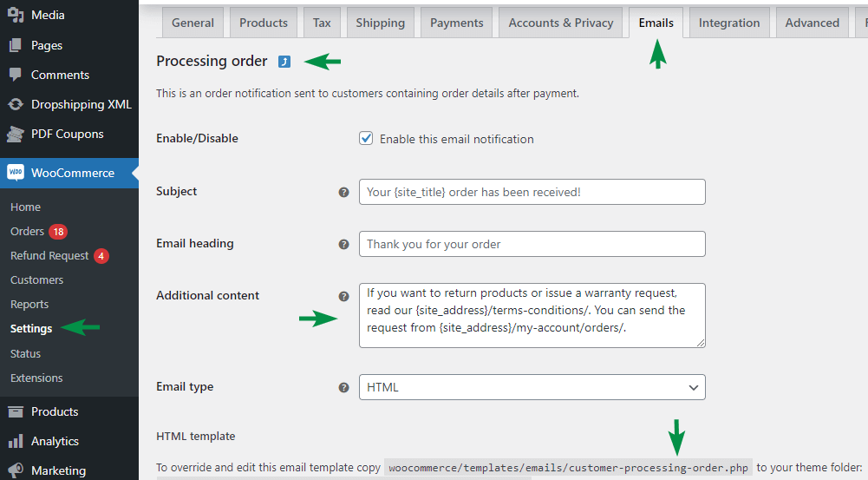The height and width of the screenshot is (480, 868).
Task: Click the WooCommerce Woo logo icon
Action: [16, 173]
